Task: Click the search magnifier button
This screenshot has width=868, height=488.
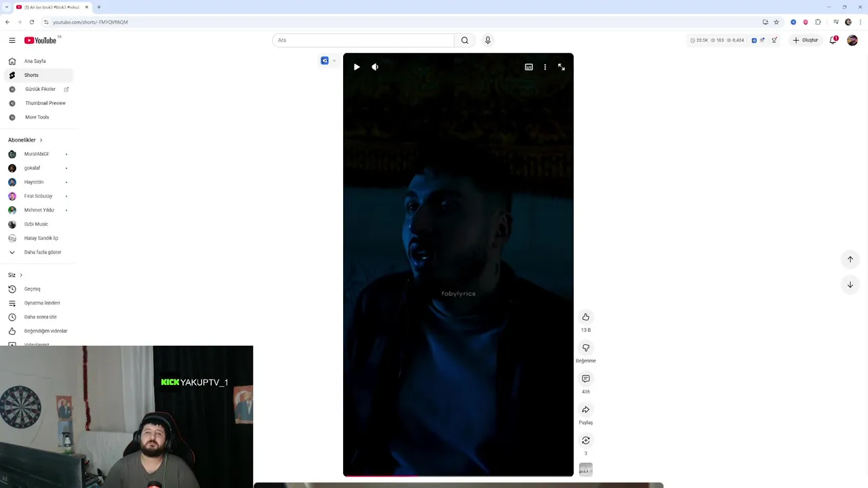Action: click(465, 40)
